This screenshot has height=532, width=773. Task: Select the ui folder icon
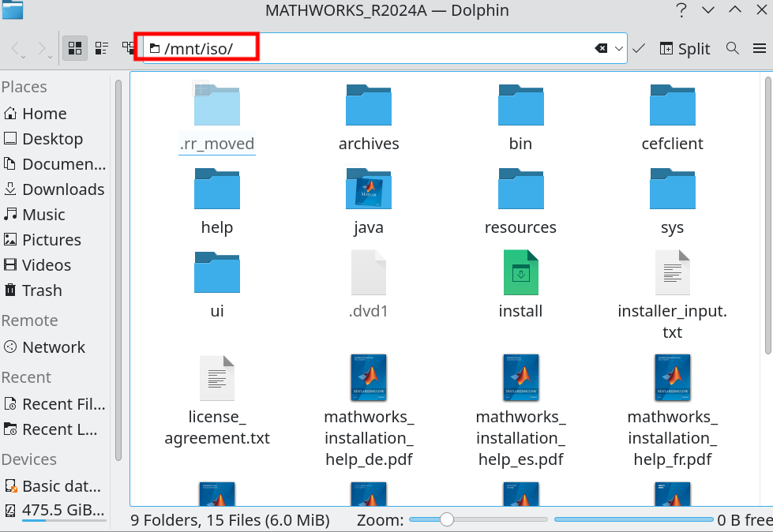[x=217, y=272]
